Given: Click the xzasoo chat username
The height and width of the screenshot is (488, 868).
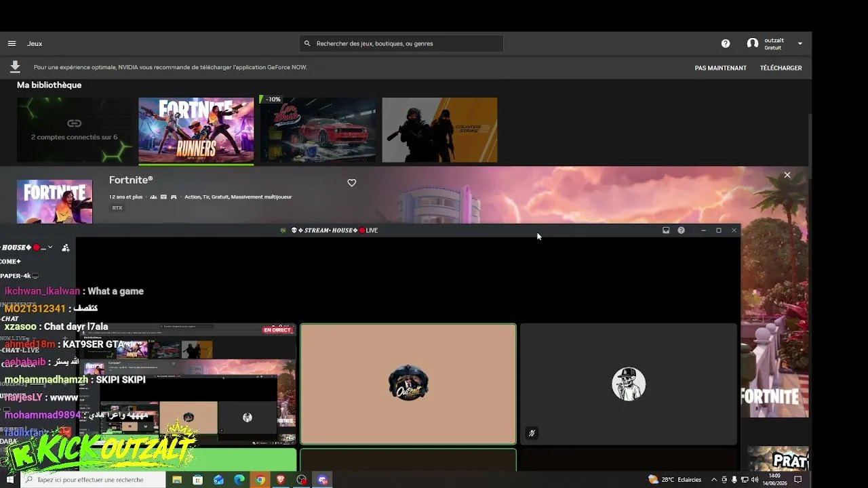Looking at the screenshot, I should coord(20,327).
